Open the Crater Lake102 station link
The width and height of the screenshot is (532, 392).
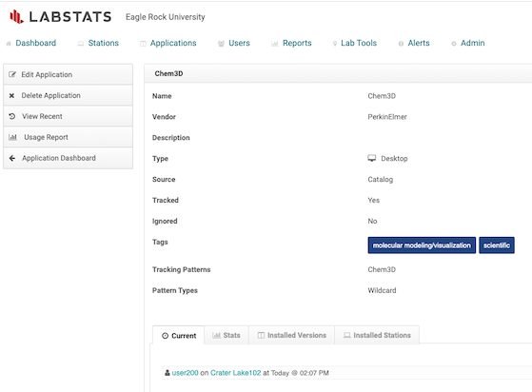tap(235, 373)
